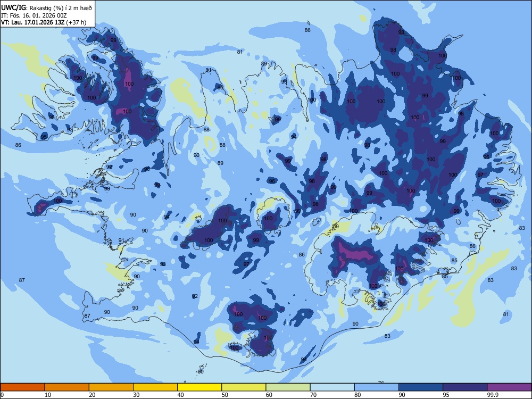Click the 80–90 medium blue legend swatch
532x399 pixels.
click(x=377, y=387)
